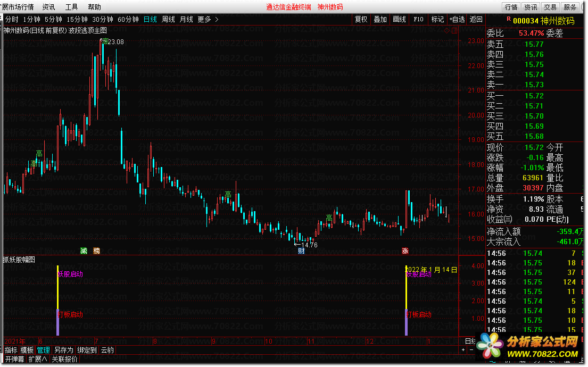Click the 交易 trading button

(550, 7)
